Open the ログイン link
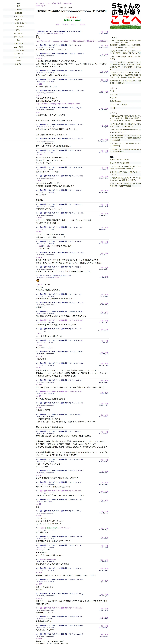 (43, 6)
